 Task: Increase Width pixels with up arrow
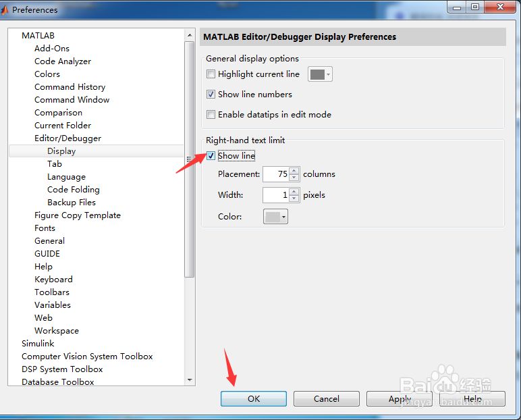click(294, 192)
